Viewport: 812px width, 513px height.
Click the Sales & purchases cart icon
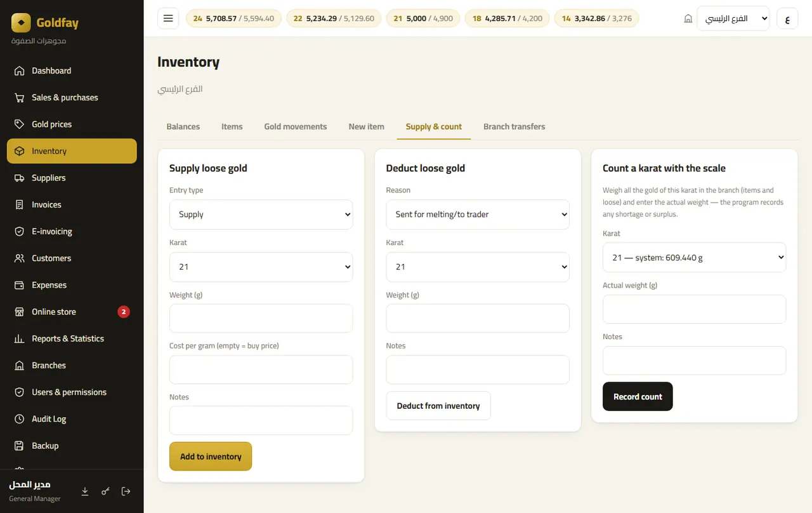click(x=20, y=98)
